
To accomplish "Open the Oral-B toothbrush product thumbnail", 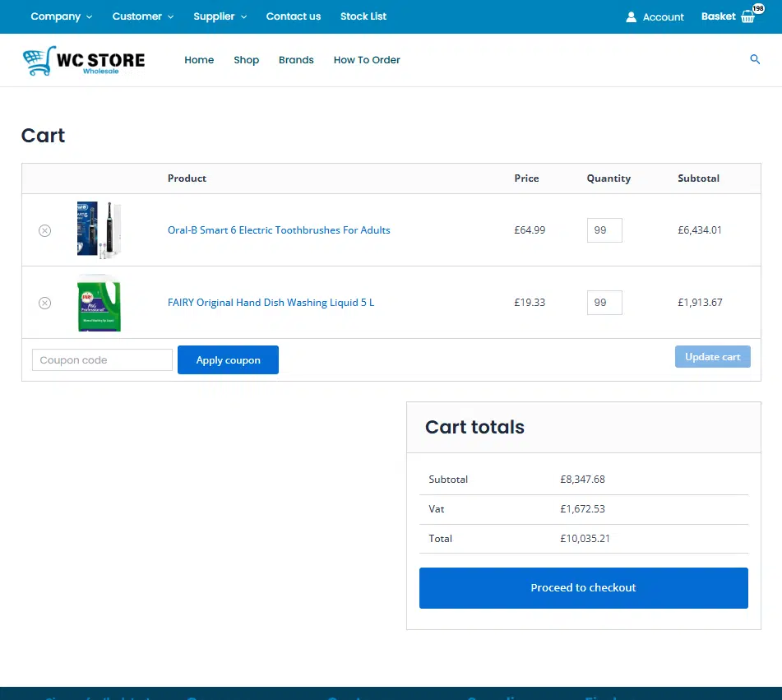I will pos(99,230).
